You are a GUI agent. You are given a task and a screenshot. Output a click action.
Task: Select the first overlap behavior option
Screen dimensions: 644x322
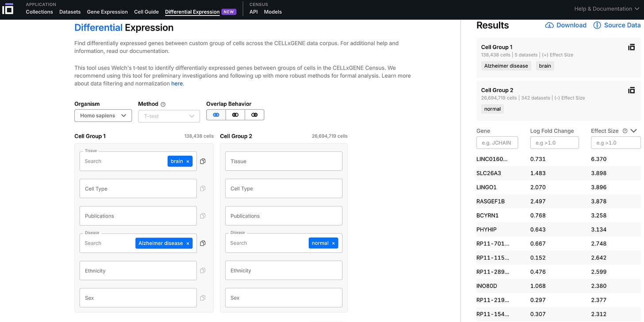216,115
